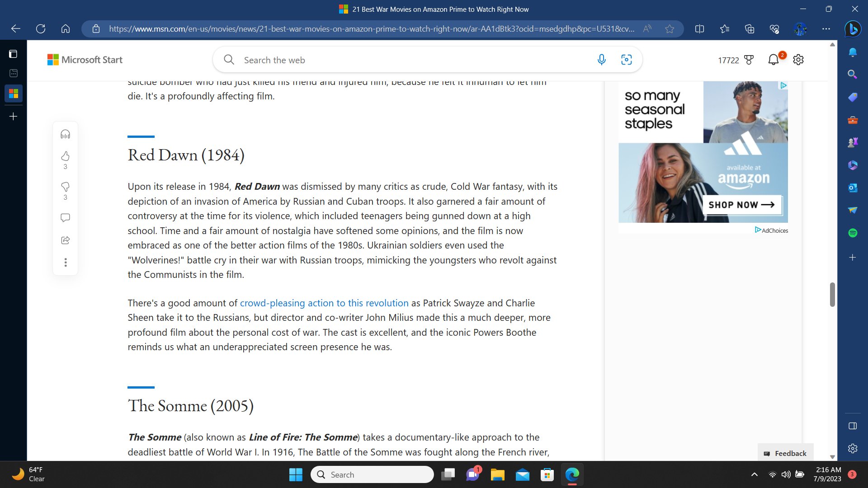Open the article comments icon

[x=65, y=218]
